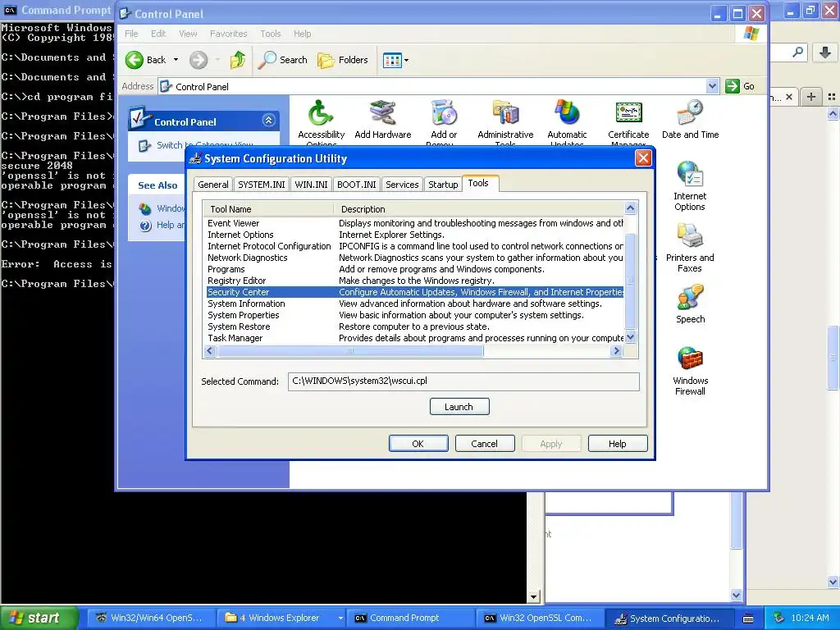Click the Search toolbar button

coord(283,60)
